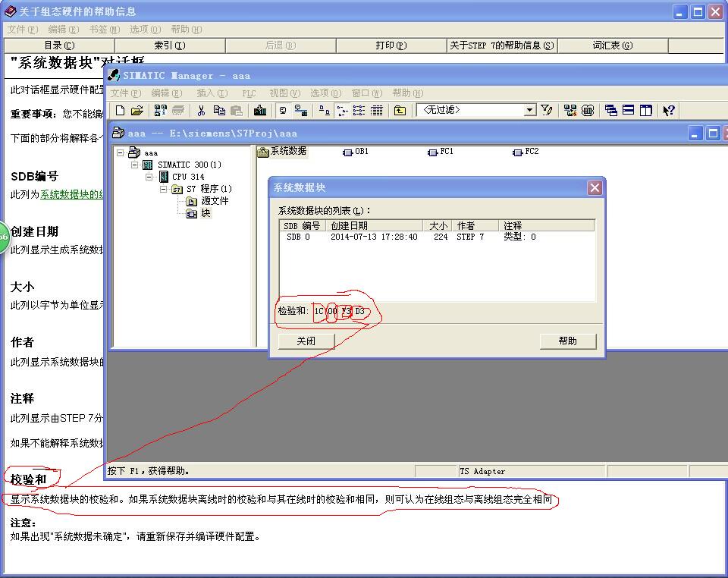
Task: Click the Cut scissors icon
Action: [201, 111]
